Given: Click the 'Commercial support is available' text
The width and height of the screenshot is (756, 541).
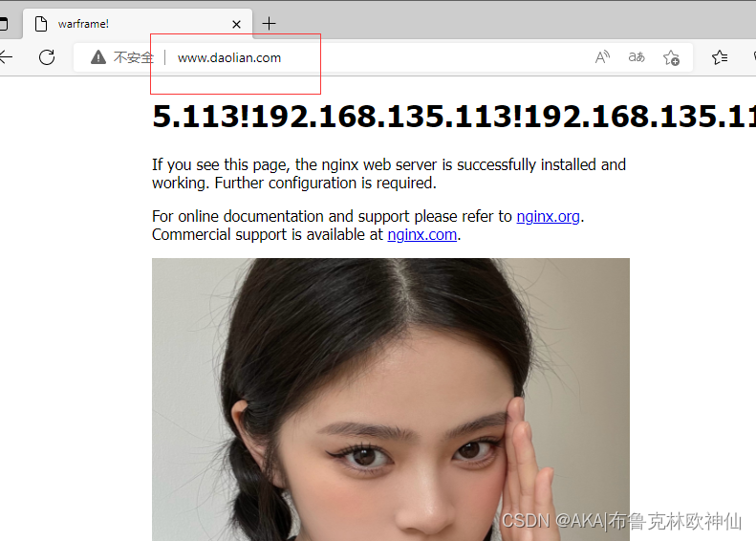Looking at the screenshot, I should click(x=268, y=235).
